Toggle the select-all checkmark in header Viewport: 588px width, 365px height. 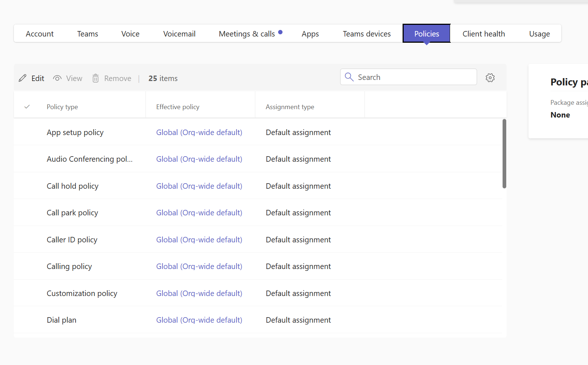click(27, 107)
